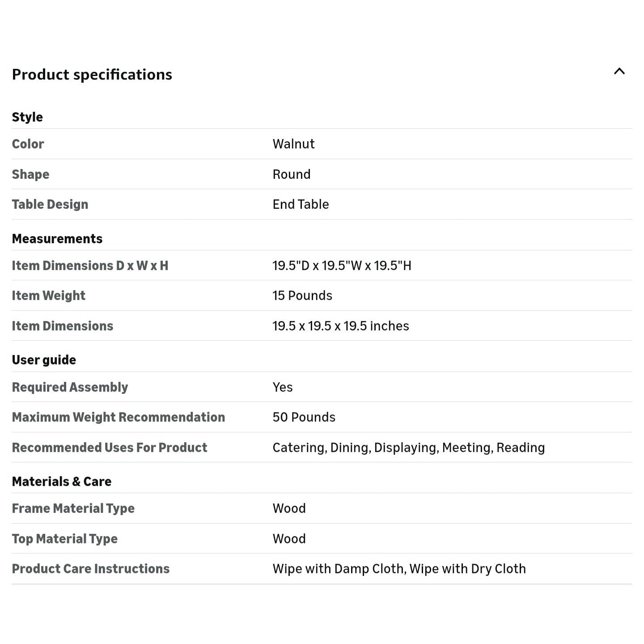Click the Walnut color value

tap(293, 144)
